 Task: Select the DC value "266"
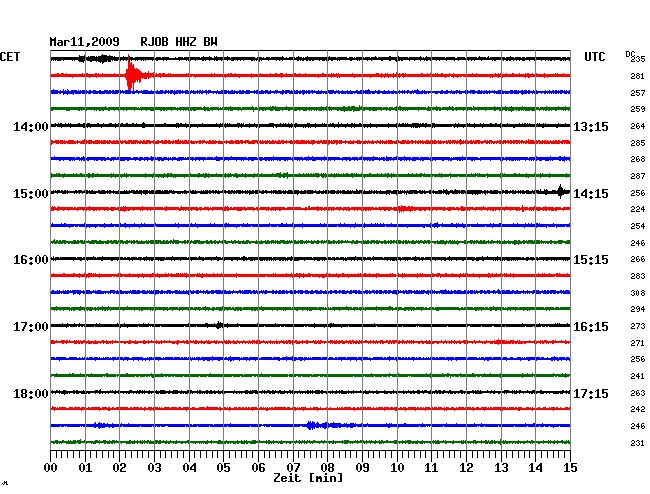coord(638,259)
